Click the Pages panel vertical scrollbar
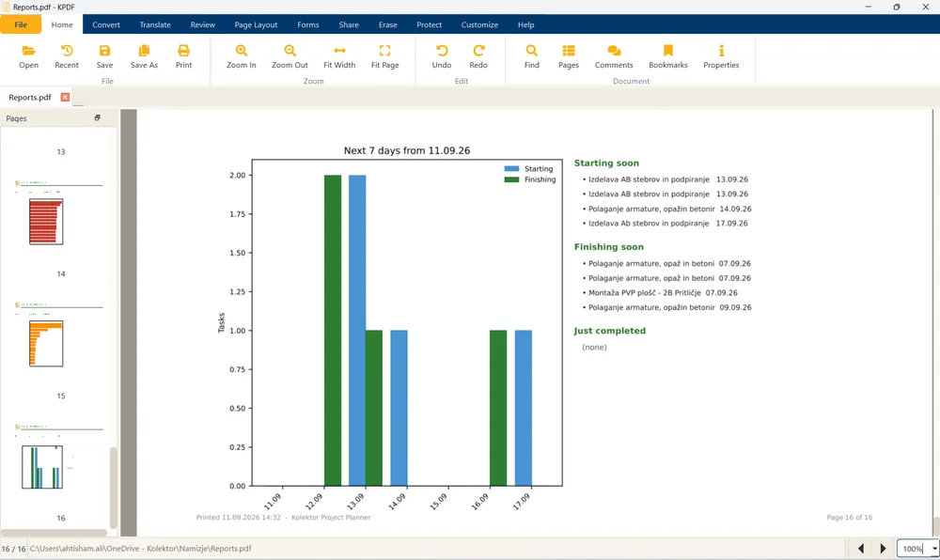The image size is (940, 560). pos(114,488)
